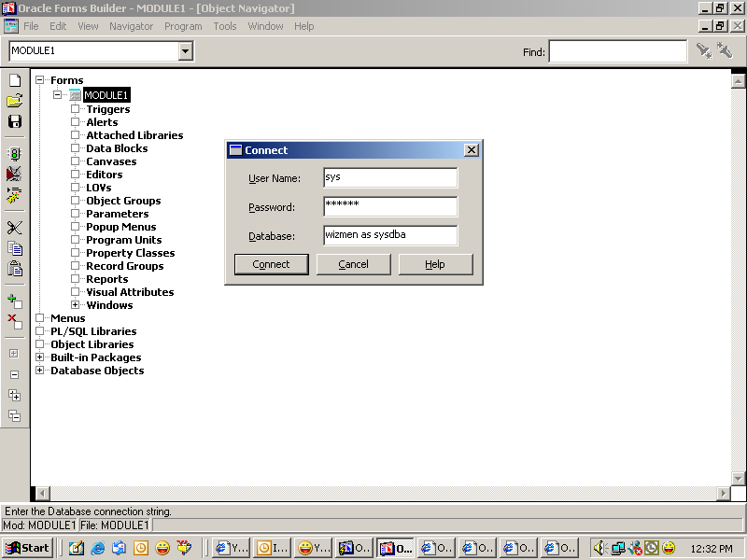Click the volume speaker tray icon
This screenshot has width=747, height=560.
point(599,548)
